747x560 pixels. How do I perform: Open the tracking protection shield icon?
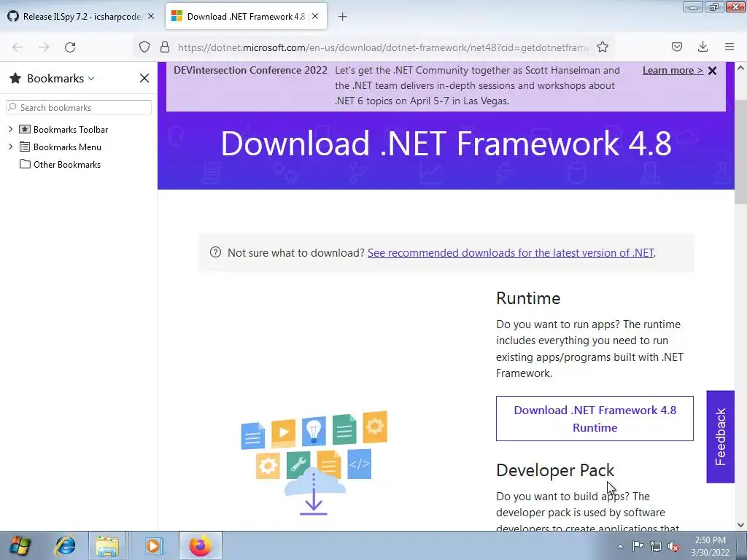click(x=144, y=47)
